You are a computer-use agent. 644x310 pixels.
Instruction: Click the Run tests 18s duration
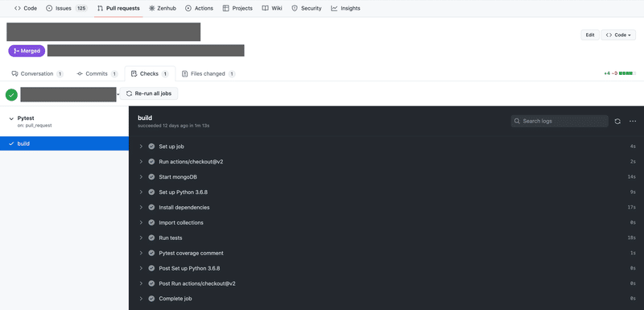632,238
